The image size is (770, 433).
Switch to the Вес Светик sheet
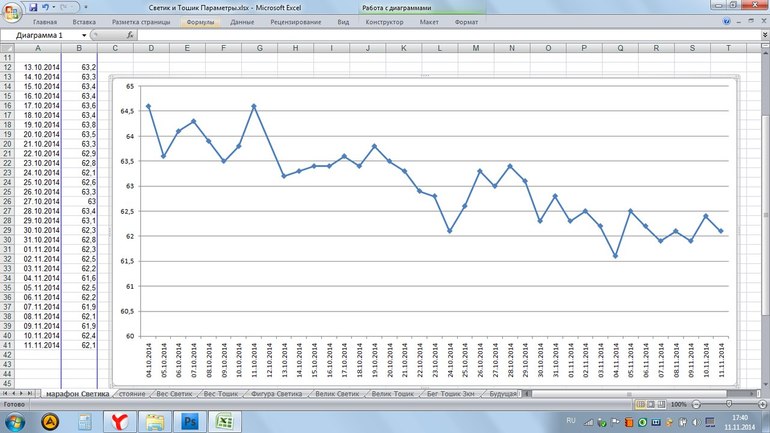(175, 394)
